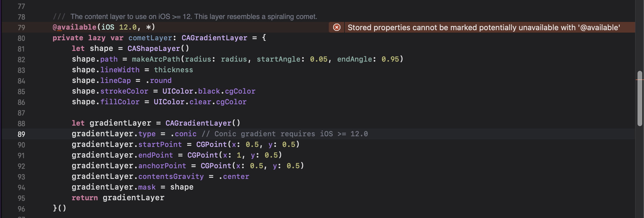Click 'fillColor' property on line 86

[x=120, y=102]
